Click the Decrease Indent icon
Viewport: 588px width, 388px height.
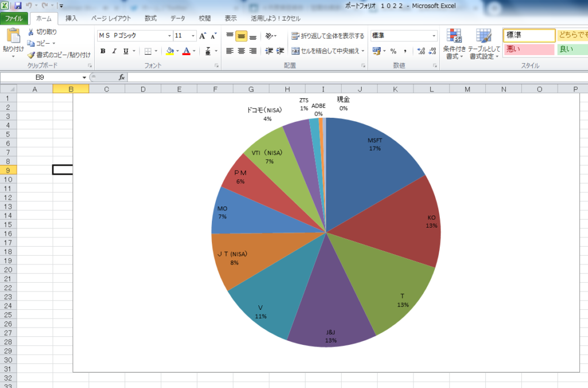269,51
